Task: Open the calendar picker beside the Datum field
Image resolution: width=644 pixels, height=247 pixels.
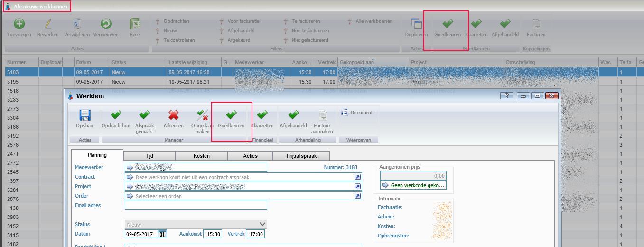Action: (x=162, y=234)
